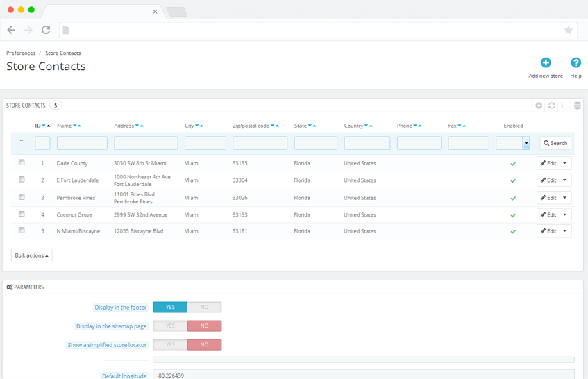This screenshot has width=588, height=379.
Task: Focus the City filter input field
Action: coord(205,143)
